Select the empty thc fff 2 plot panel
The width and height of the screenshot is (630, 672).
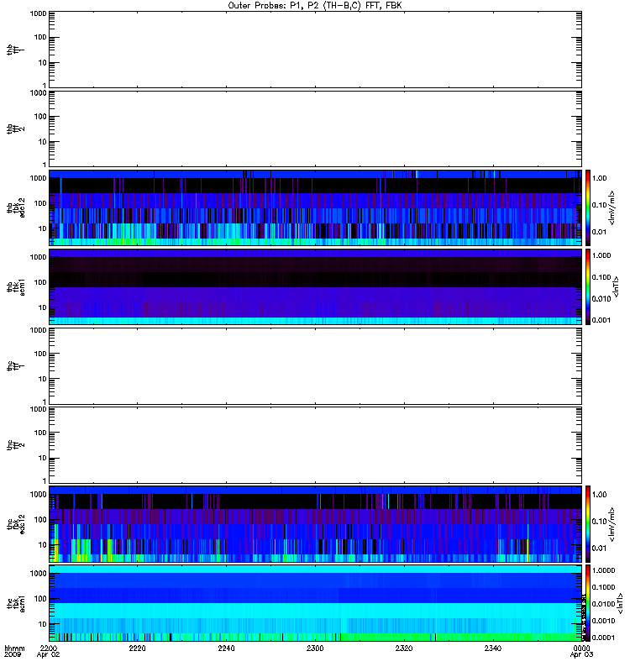click(315, 445)
